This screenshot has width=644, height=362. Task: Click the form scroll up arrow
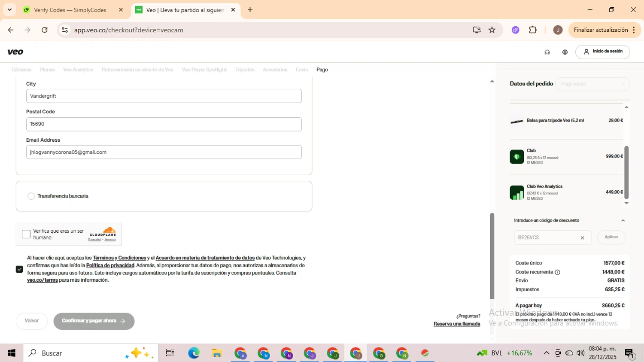492,82
